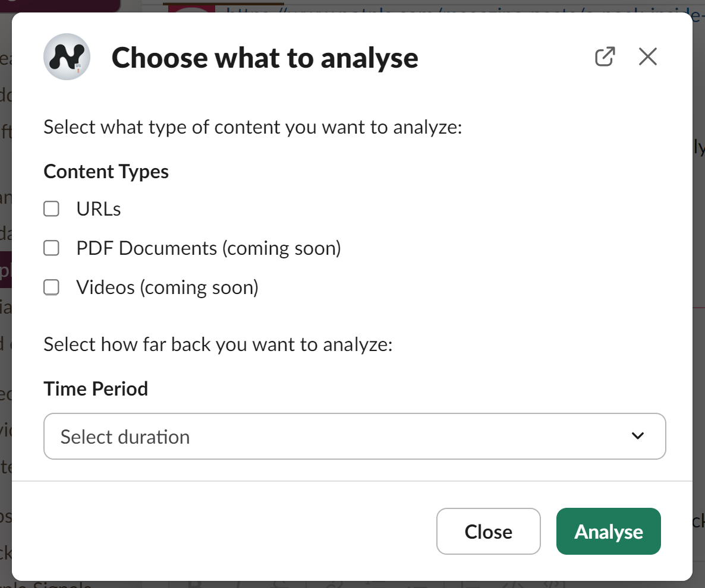Screen dimensions: 705x588
Task: Open dialog in new window via pop-out icon
Action: (605, 56)
